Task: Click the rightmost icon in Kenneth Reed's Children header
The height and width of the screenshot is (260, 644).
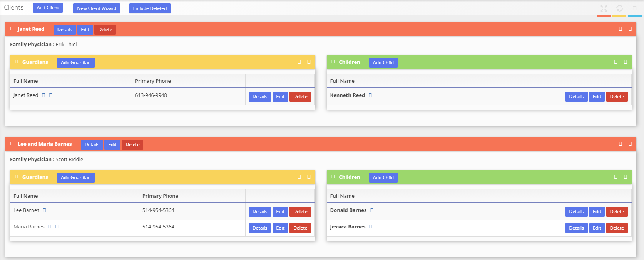Action: tap(626, 62)
